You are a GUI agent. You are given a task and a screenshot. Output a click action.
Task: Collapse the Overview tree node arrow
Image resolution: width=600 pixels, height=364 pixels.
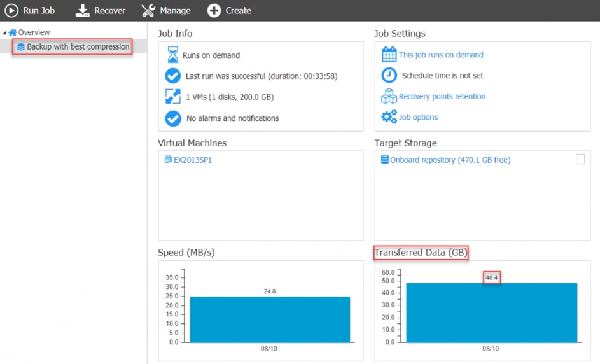(x=4, y=32)
